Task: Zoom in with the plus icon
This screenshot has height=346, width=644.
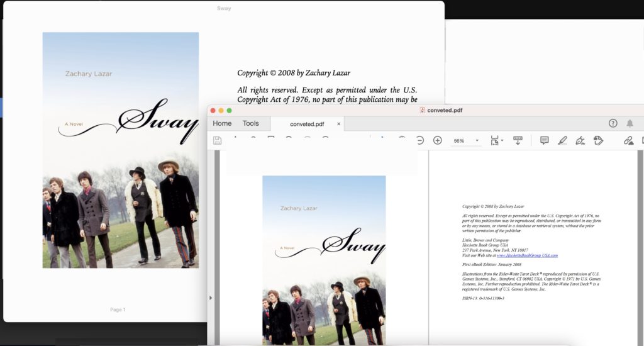Action: point(438,140)
